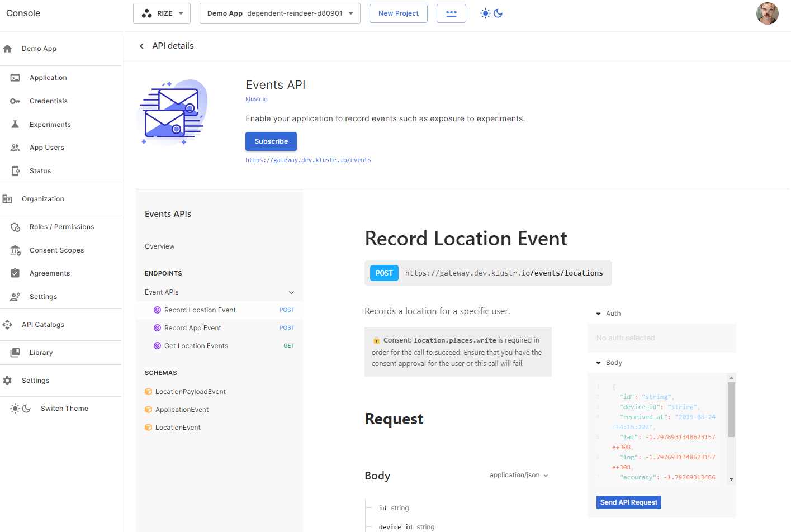Click the Consent Scopes scale icon

[x=15, y=250]
